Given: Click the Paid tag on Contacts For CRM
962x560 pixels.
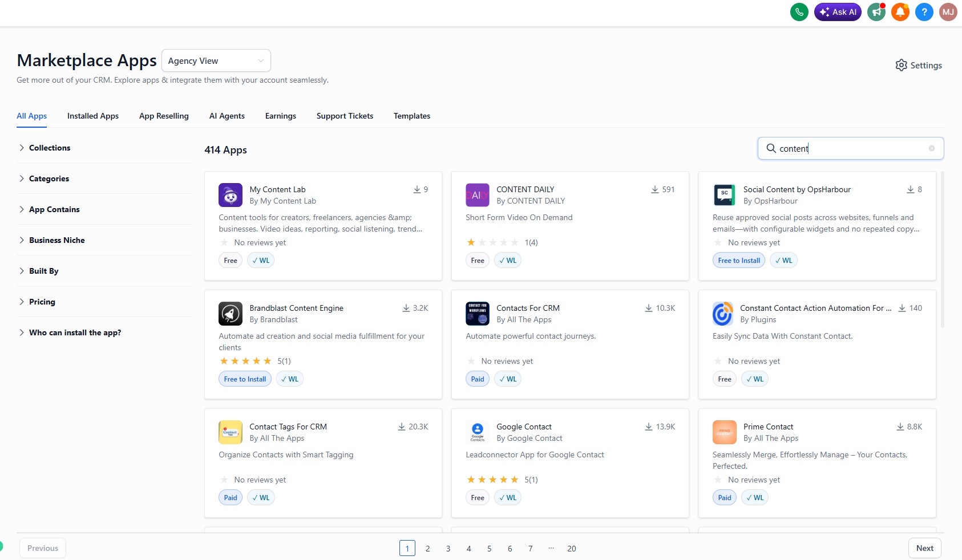Looking at the screenshot, I should tap(478, 379).
